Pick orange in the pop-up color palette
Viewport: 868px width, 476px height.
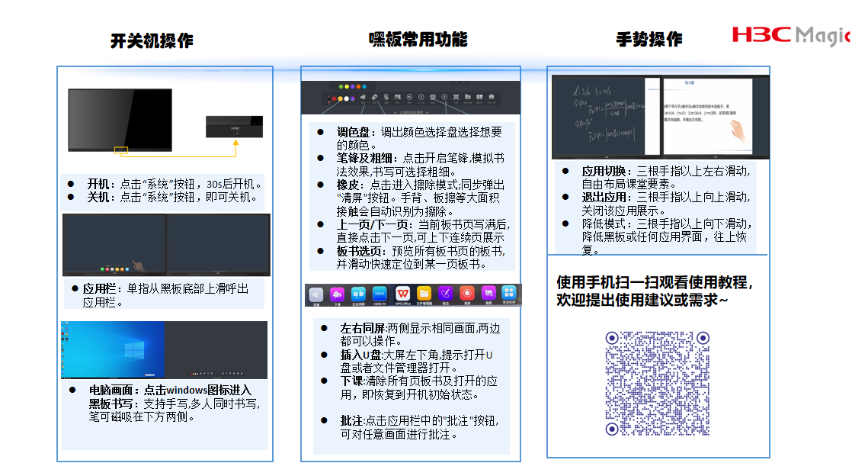click(358, 86)
